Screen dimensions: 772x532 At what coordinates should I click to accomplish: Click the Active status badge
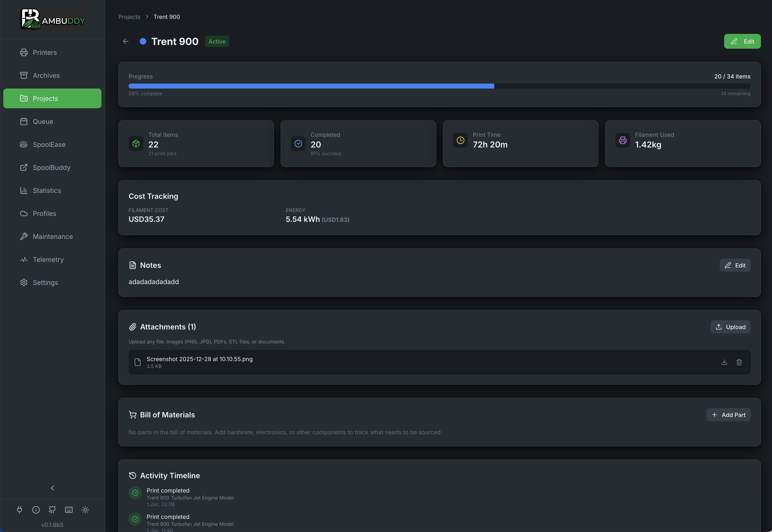click(217, 41)
